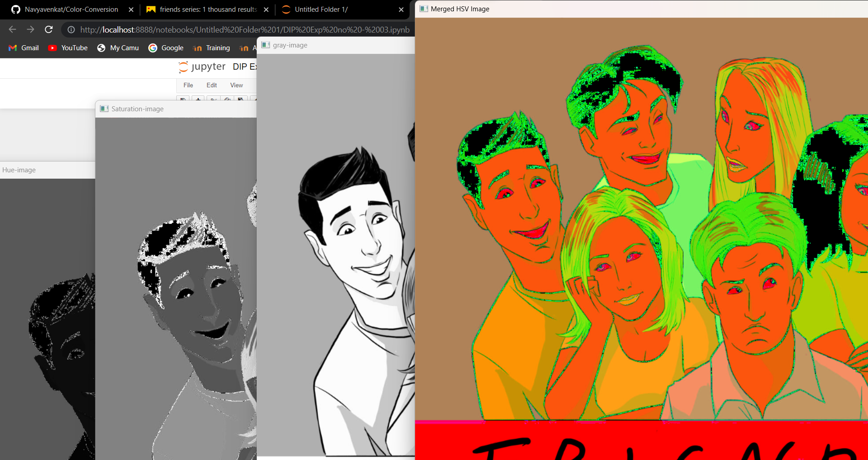Click the yellow favicon on the friends series tab
This screenshot has height=460, width=868.
tap(151, 9)
